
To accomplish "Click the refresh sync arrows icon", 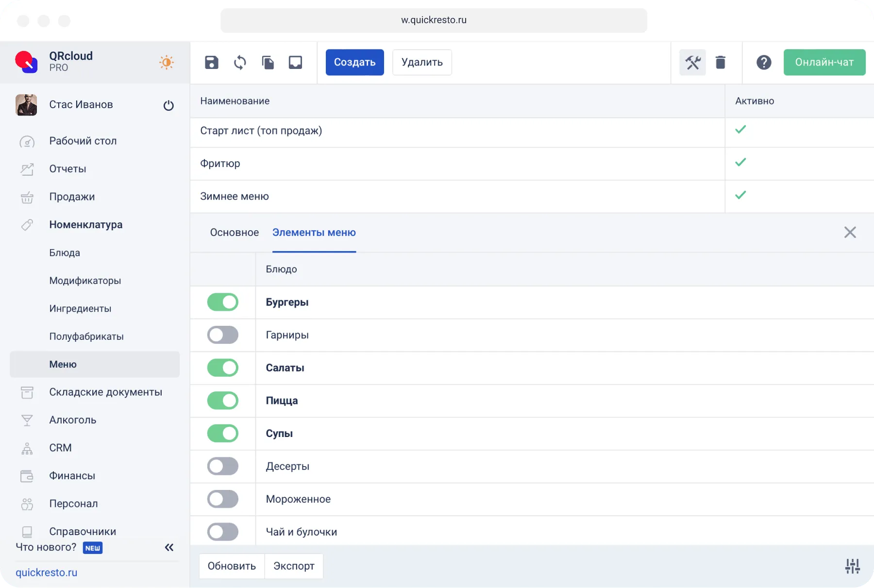I will pos(240,62).
